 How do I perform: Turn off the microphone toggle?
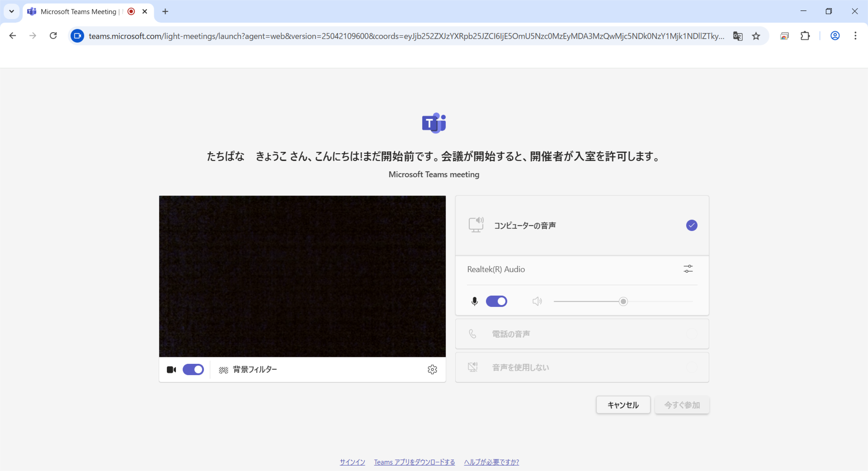coord(496,301)
